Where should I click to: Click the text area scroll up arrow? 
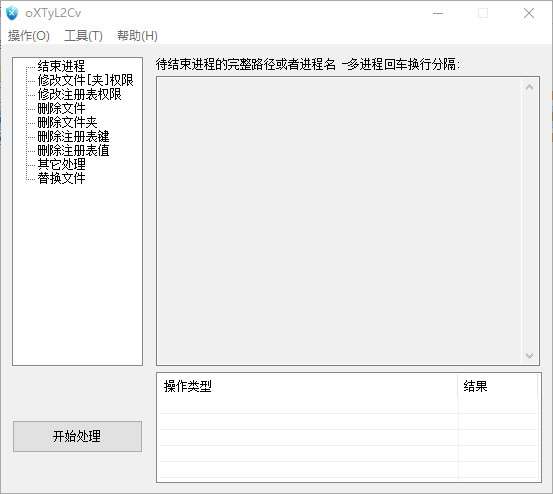pos(529,87)
